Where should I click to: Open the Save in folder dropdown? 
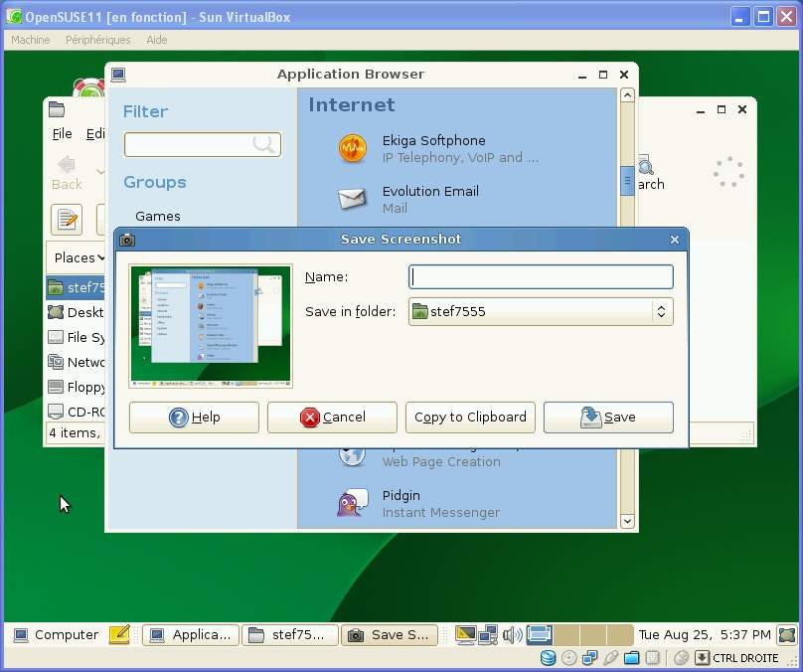click(x=541, y=311)
